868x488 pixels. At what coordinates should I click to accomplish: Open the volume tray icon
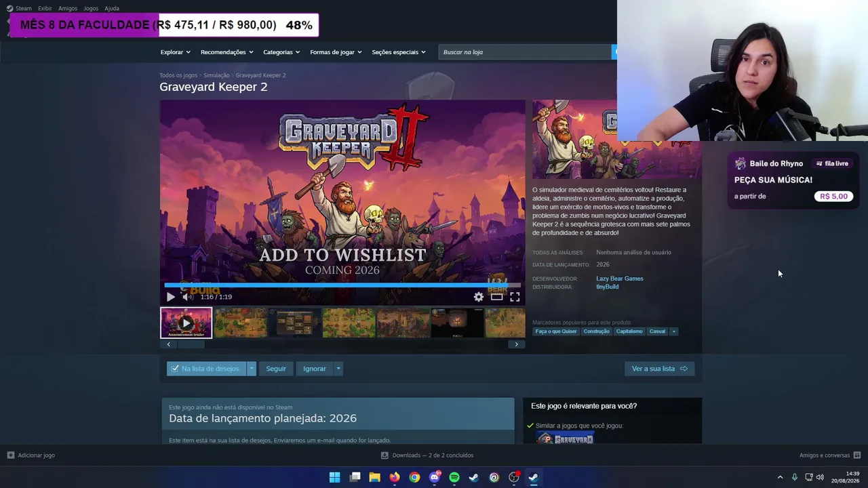821,477
